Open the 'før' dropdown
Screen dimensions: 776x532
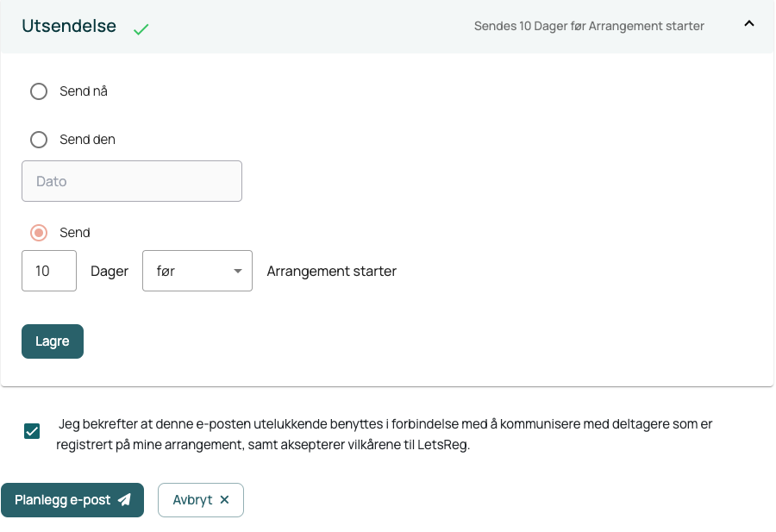197,271
